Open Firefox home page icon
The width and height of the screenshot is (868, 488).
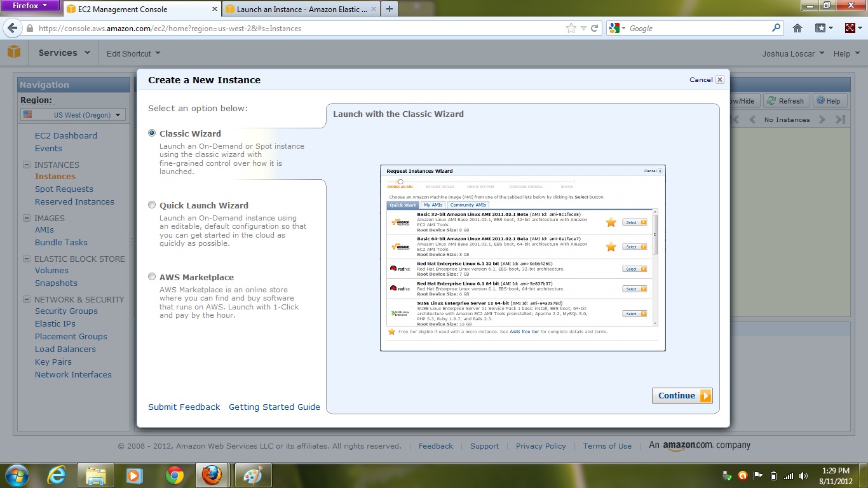pos(797,28)
